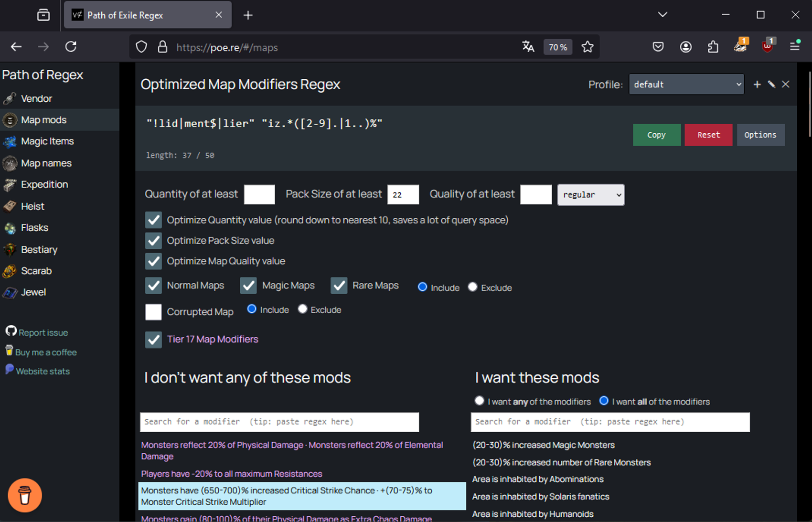This screenshot has width=812, height=522.
Task: Open the Website stats link
Action: click(x=43, y=372)
